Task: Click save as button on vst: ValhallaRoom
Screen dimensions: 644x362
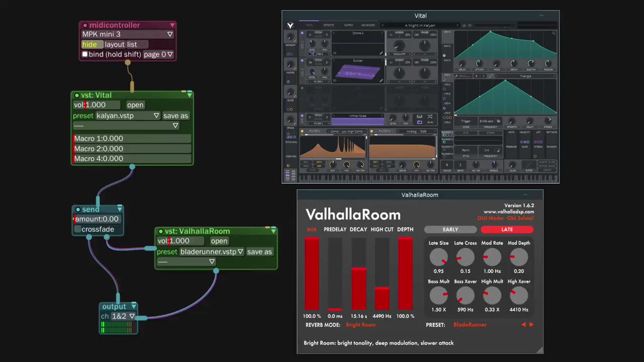Action: (260, 252)
